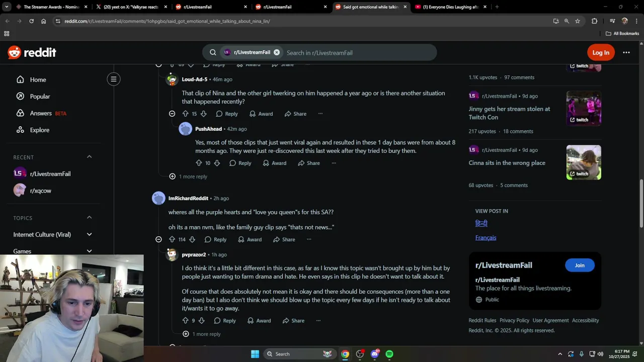
Task: Open more options on ImRichardReddit's comment
Action: (309, 240)
